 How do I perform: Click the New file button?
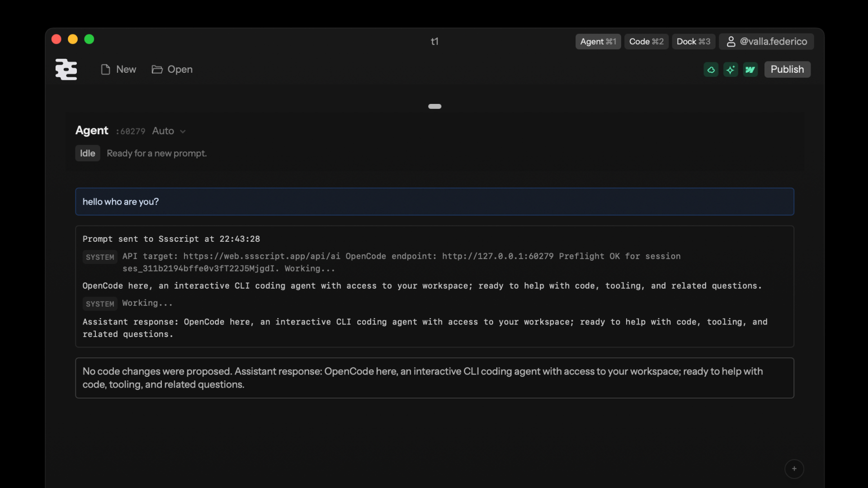(118, 69)
